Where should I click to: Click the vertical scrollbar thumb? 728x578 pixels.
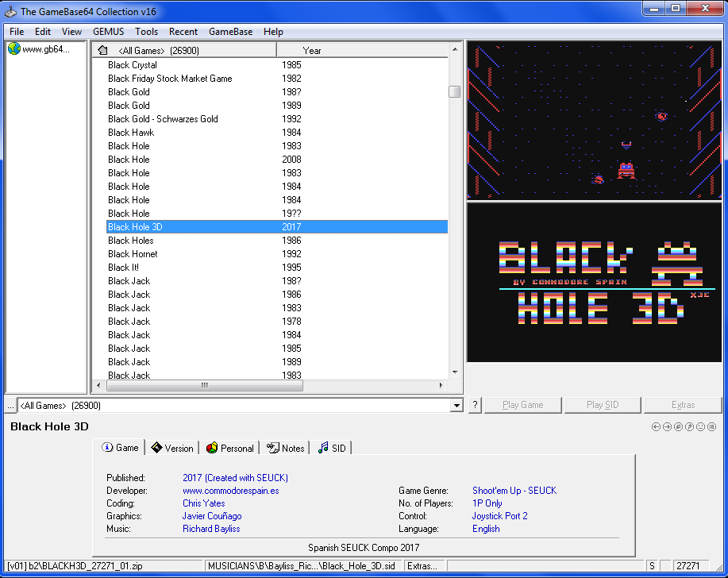point(455,92)
